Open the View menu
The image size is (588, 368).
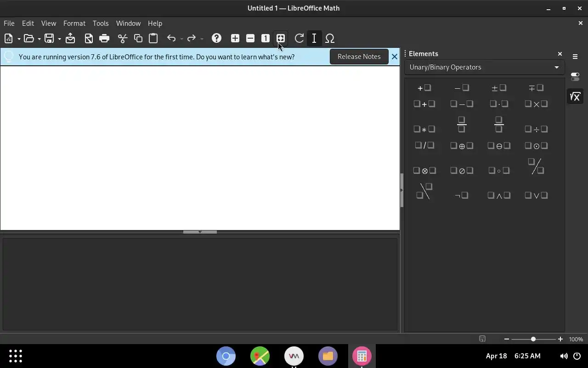click(x=49, y=23)
